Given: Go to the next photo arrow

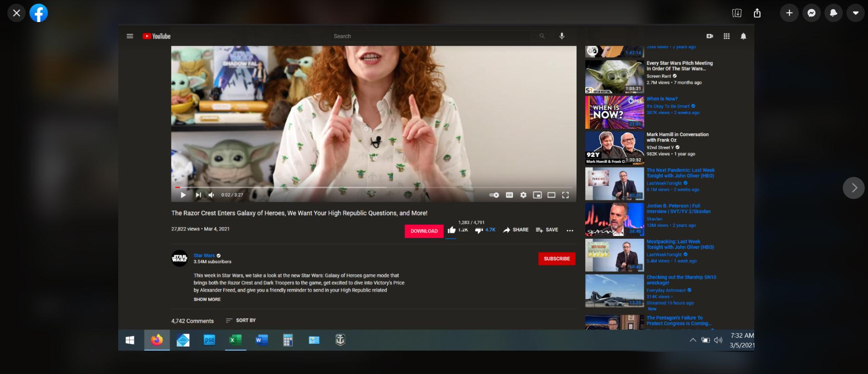Looking at the screenshot, I should click(854, 188).
